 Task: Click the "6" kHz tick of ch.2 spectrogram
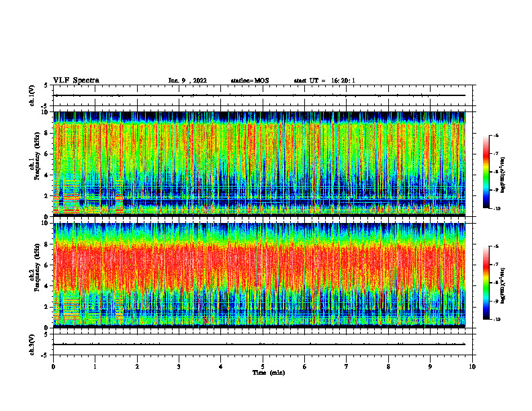[x=46, y=265]
